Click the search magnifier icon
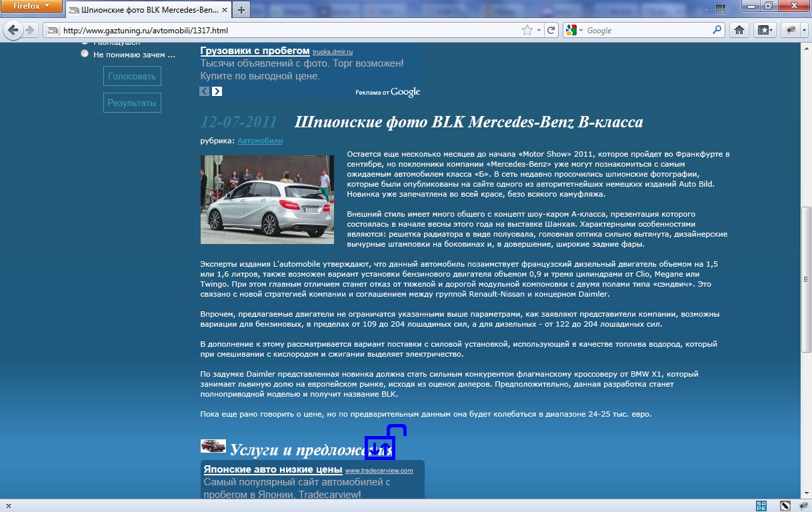The height and width of the screenshot is (512, 812). pos(717,30)
